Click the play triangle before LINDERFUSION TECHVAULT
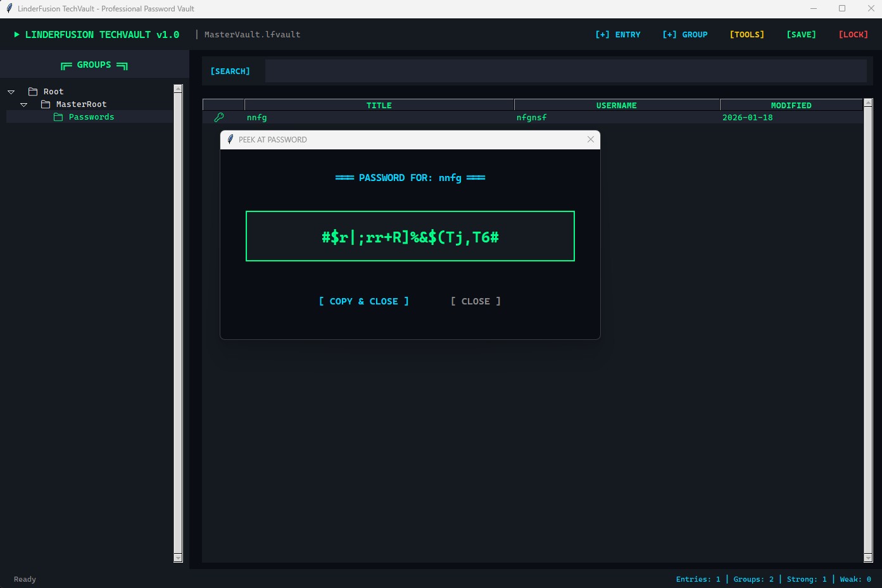The image size is (882, 588). pyautogui.click(x=16, y=34)
